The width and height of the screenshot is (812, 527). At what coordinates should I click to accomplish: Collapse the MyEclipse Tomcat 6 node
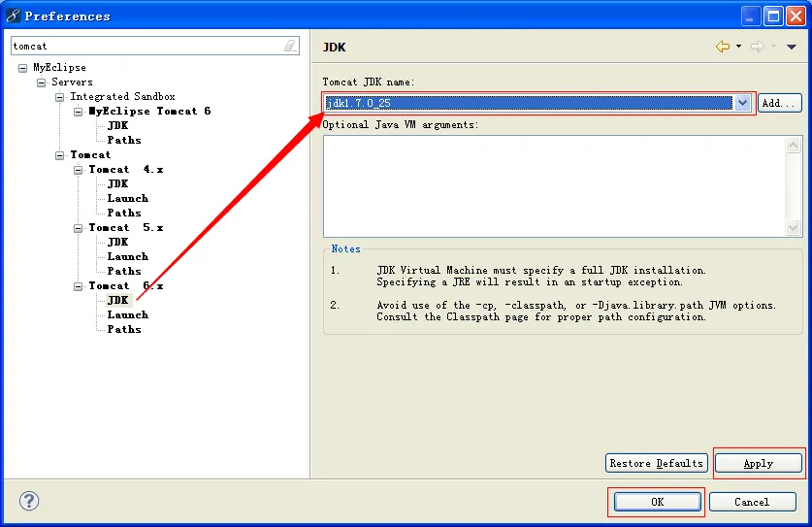coord(79,112)
